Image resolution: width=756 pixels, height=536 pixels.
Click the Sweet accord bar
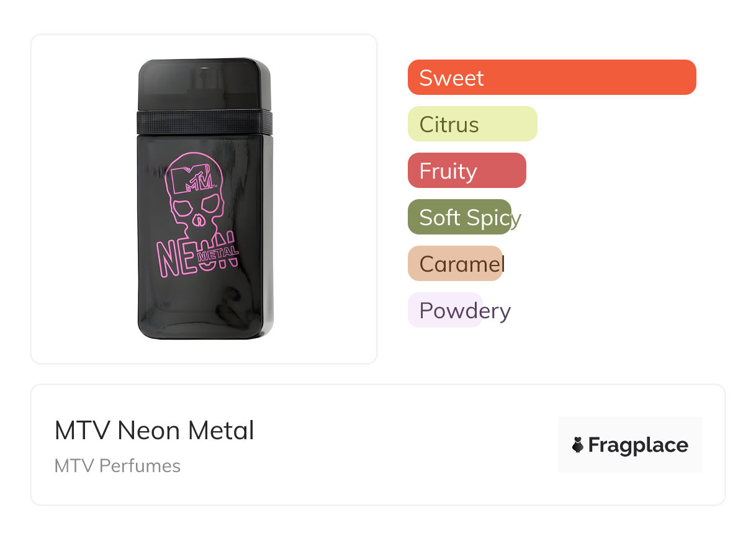(551, 78)
